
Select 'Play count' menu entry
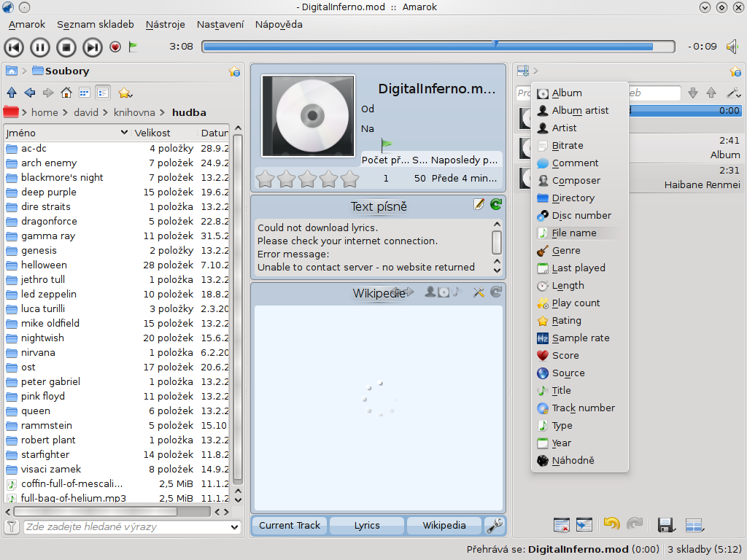click(580, 303)
